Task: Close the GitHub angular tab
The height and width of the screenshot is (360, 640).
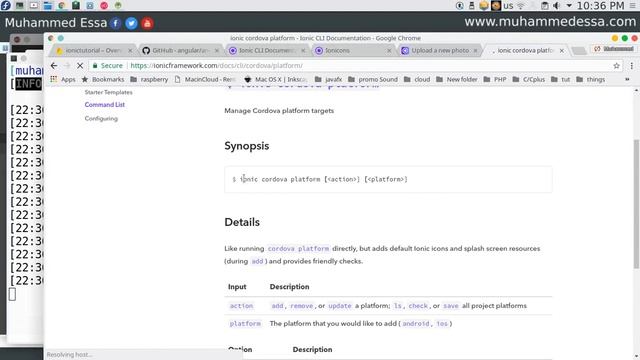Action: point(217,51)
